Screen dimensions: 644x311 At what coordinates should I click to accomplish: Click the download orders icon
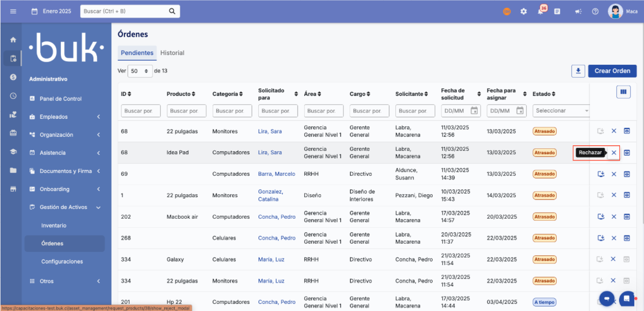click(578, 71)
